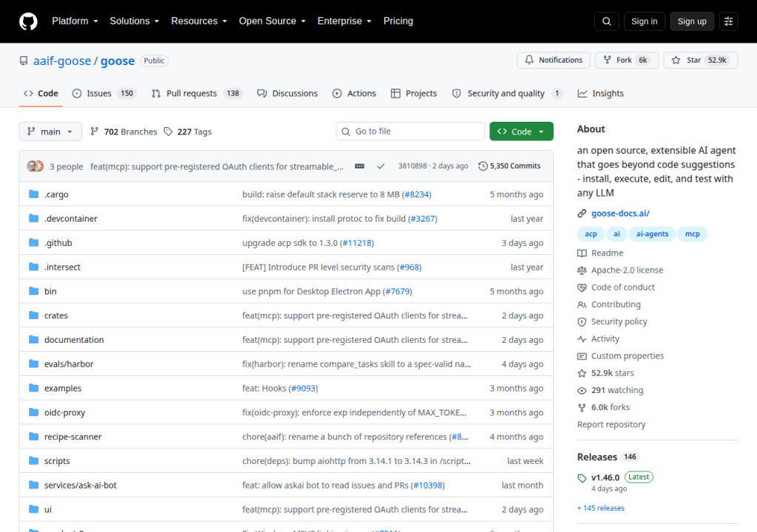Screen dimensions: 757x532
Task: Click the scripts folder icon
Action: coord(34,460)
